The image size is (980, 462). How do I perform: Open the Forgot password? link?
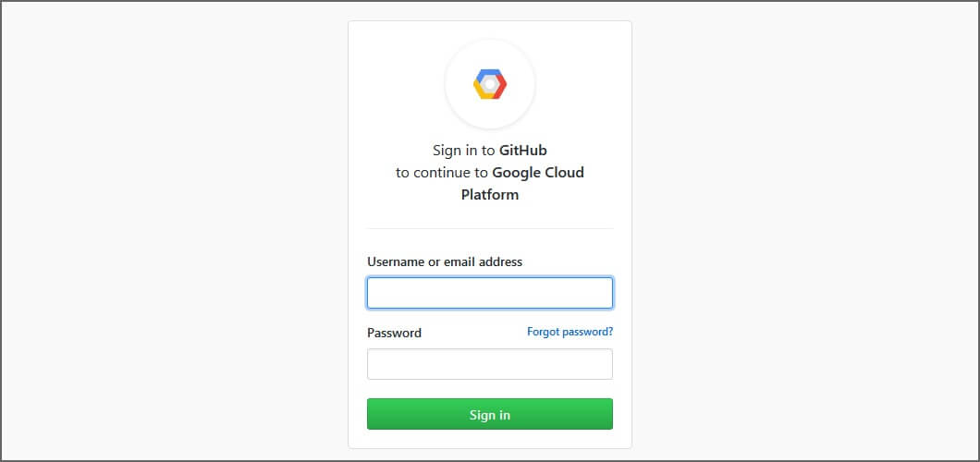click(570, 331)
